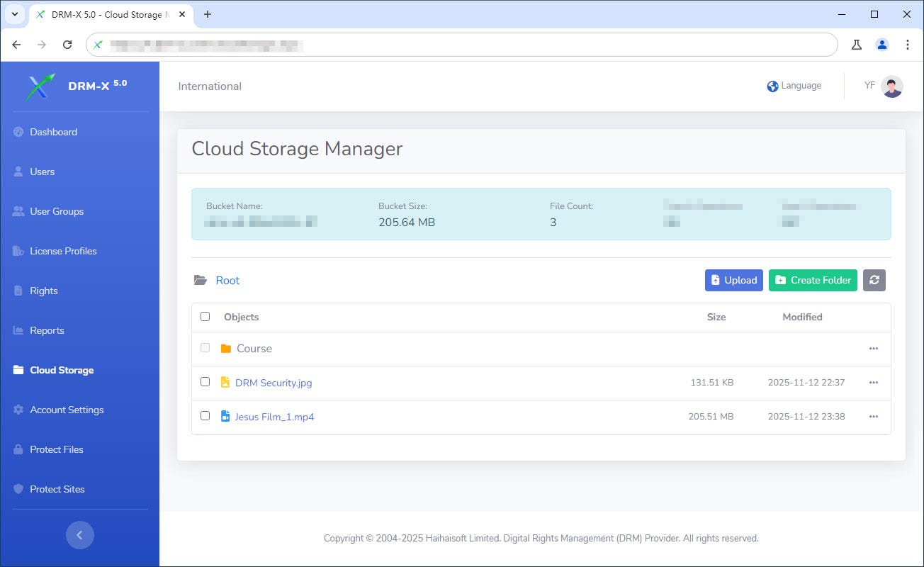The width and height of the screenshot is (924, 567).
Task: Open the Course folder
Action: tap(254, 349)
